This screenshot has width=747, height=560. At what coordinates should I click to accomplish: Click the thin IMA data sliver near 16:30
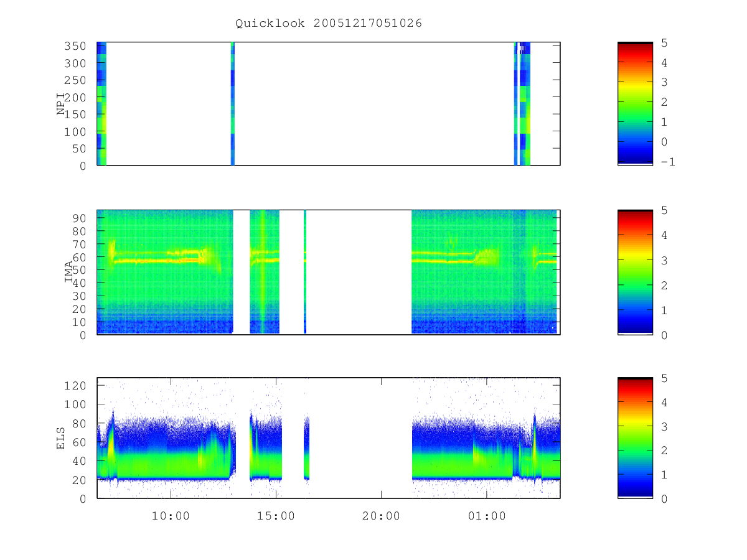click(x=305, y=272)
